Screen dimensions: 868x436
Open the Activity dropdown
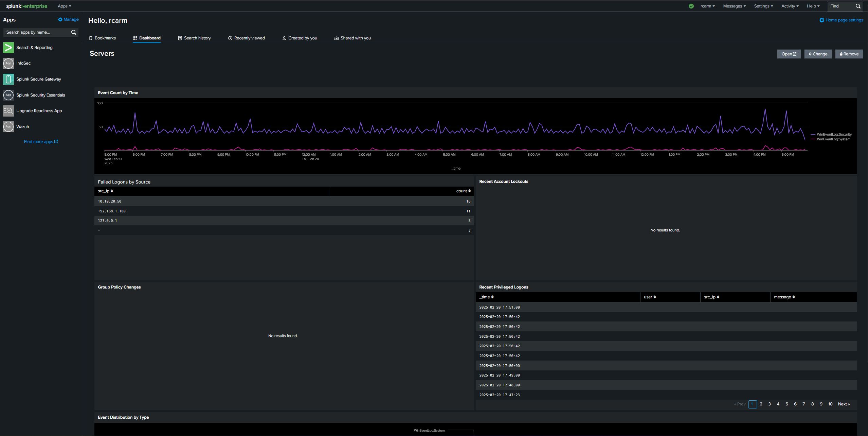(790, 6)
